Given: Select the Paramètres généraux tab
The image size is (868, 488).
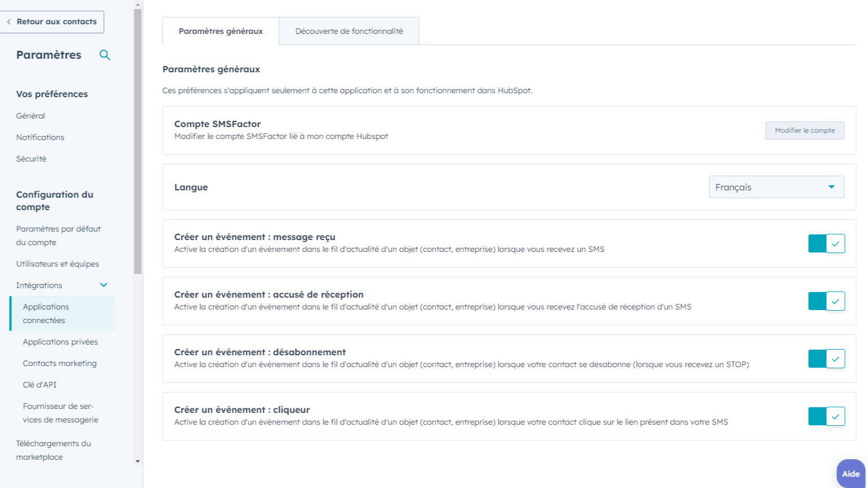Looking at the screenshot, I should (221, 31).
